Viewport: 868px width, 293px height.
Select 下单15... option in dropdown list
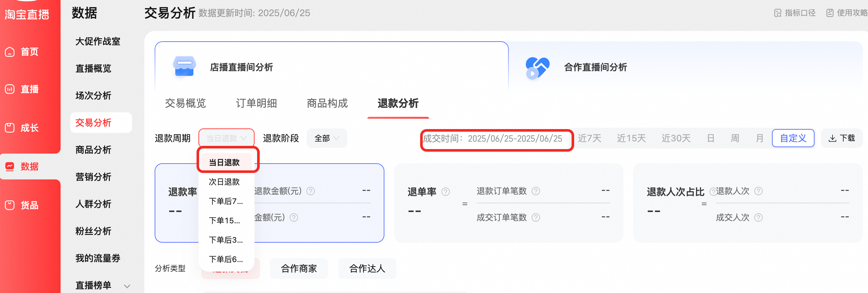[x=227, y=221]
